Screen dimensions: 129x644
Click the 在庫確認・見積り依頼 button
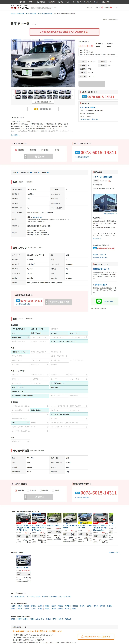coord(58,302)
